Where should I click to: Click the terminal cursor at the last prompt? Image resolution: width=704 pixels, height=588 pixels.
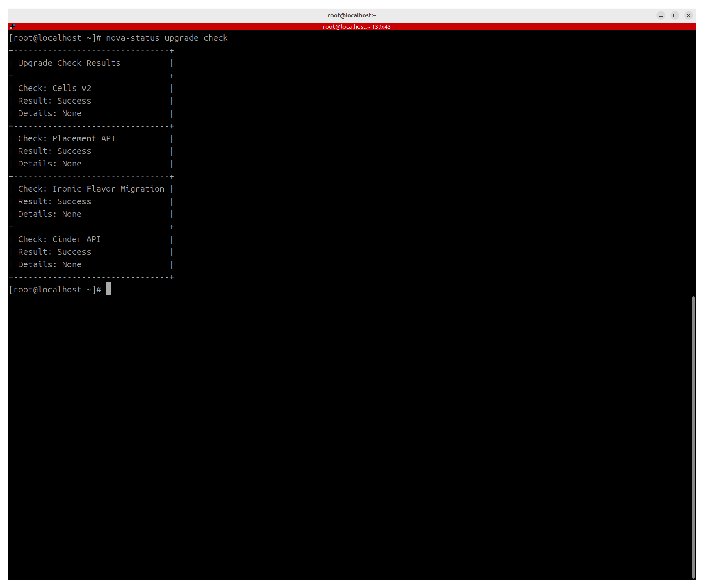click(108, 289)
